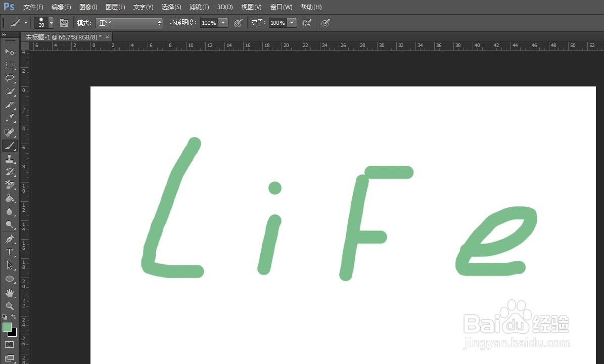Viewport: 604px width, 364px height.
Task: Reset default foreground and background colors
Action: point(5,316)
